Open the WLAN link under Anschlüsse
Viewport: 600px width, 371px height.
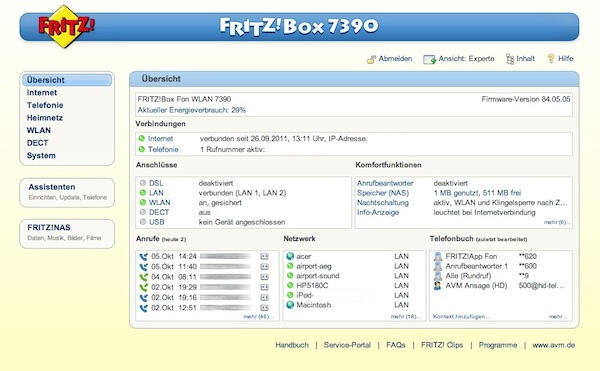point(160,202)
